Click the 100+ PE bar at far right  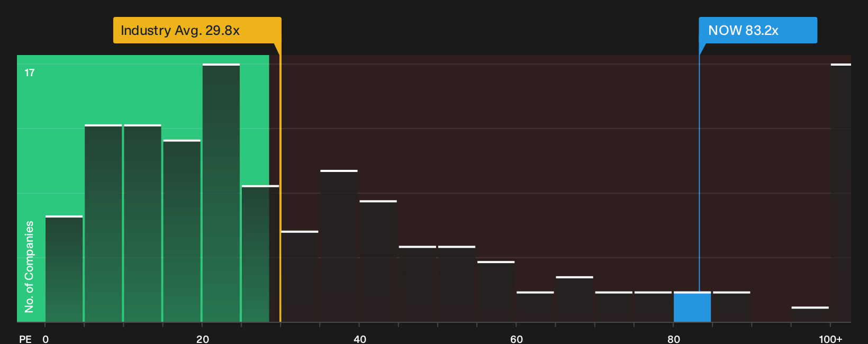click(x=841, y=193)
